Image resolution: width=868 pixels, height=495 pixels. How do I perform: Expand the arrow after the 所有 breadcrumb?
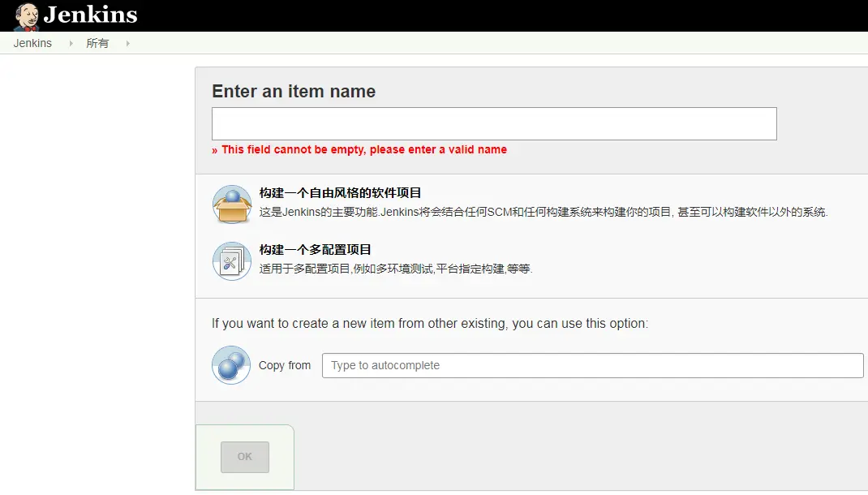[x=128, y=43]
